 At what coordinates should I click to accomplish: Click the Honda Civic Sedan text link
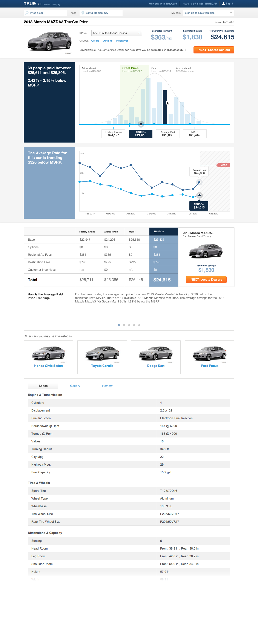pos(48,366)
